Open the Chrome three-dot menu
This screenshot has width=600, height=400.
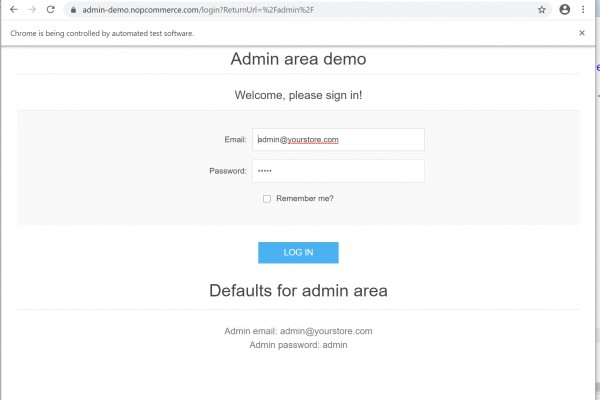click(x=583, y=10)
